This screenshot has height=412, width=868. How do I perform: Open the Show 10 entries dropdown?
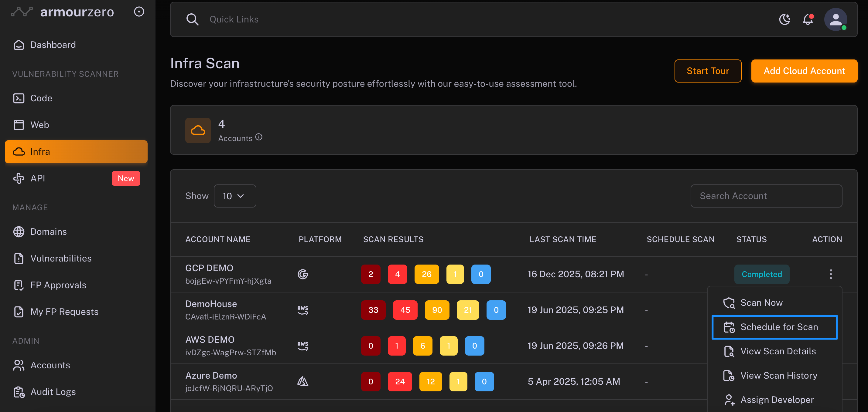pos(234,196)
